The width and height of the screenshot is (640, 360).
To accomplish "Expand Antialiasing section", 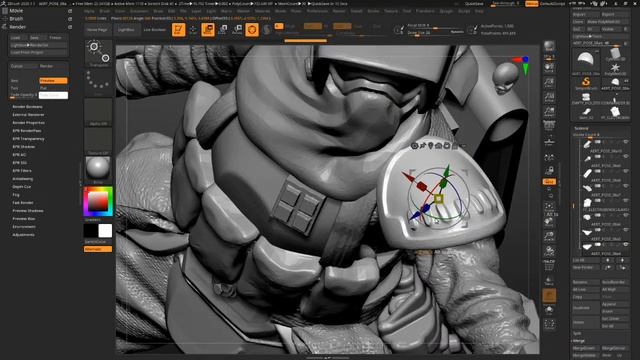I will pyautogui.click(x=22, y=179).
